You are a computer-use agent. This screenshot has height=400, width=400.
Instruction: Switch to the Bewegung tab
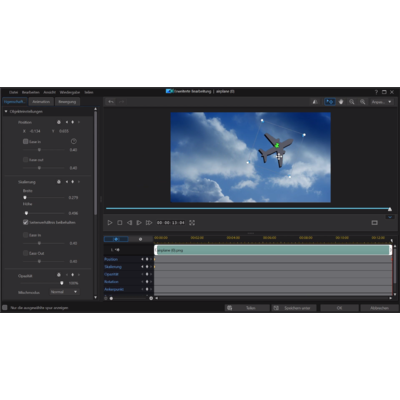[67, 102]
